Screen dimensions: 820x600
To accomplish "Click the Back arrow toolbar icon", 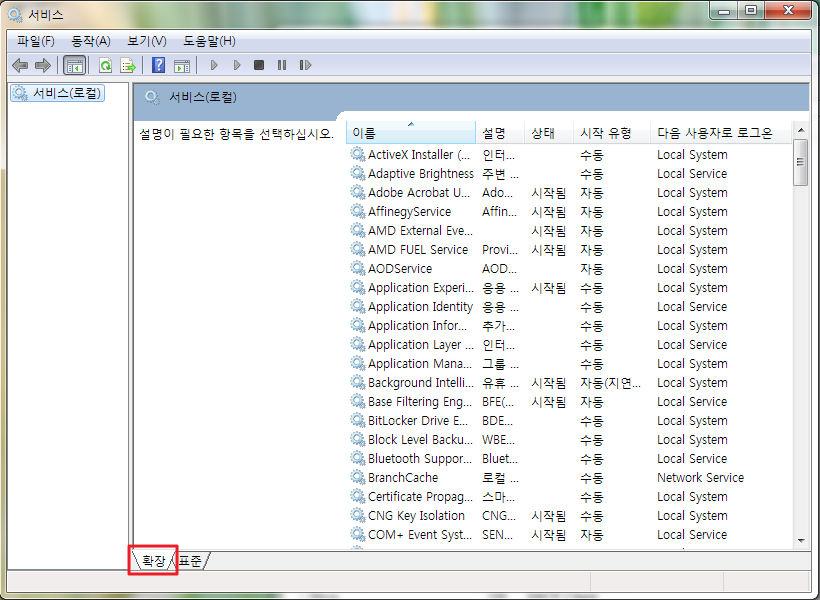I will coord(20,65).
